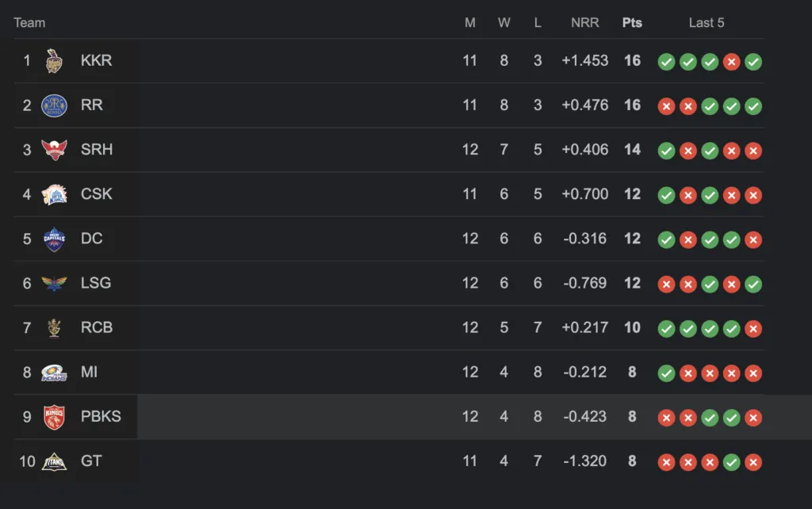Select the Pts column header
Viewport: 812px width, 509px height.
click(x=632, y=23)
